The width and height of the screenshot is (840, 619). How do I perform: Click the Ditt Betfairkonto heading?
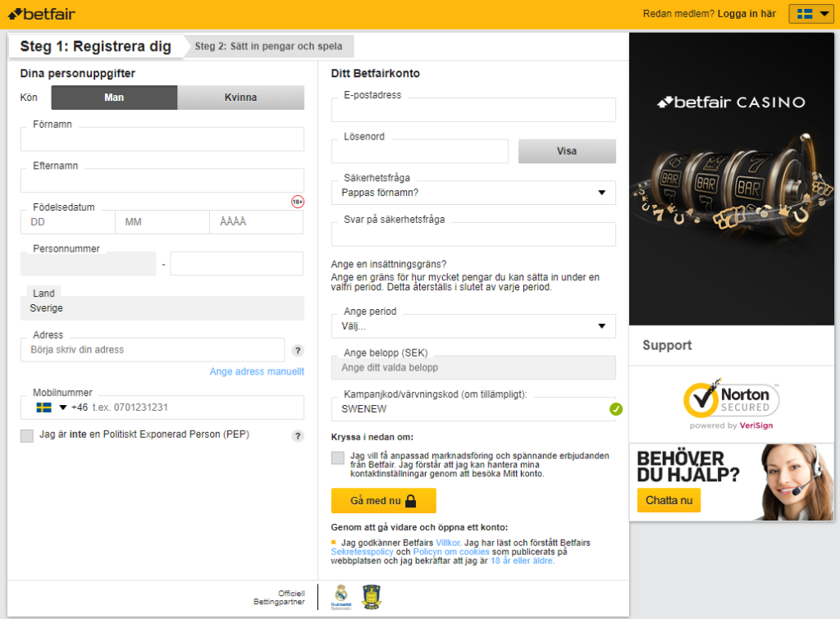(376, 73)
